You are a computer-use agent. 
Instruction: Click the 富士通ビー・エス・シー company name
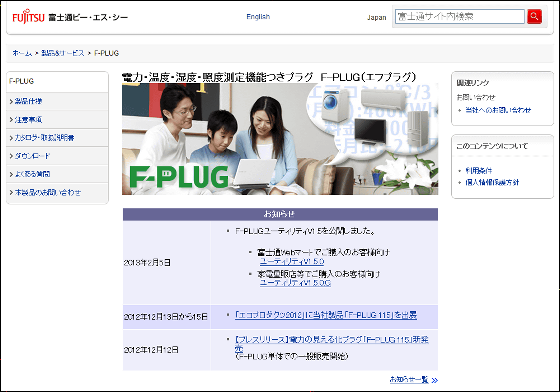point(88,17)
